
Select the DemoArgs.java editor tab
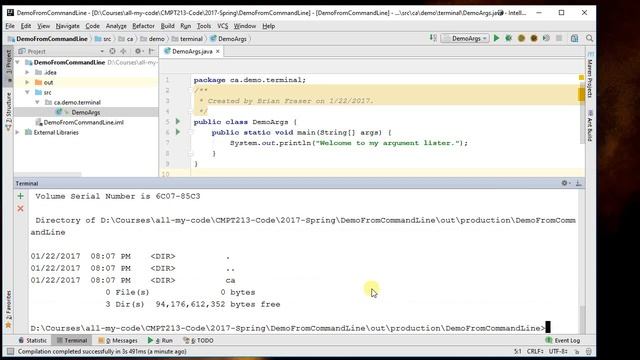pos(192,51)
